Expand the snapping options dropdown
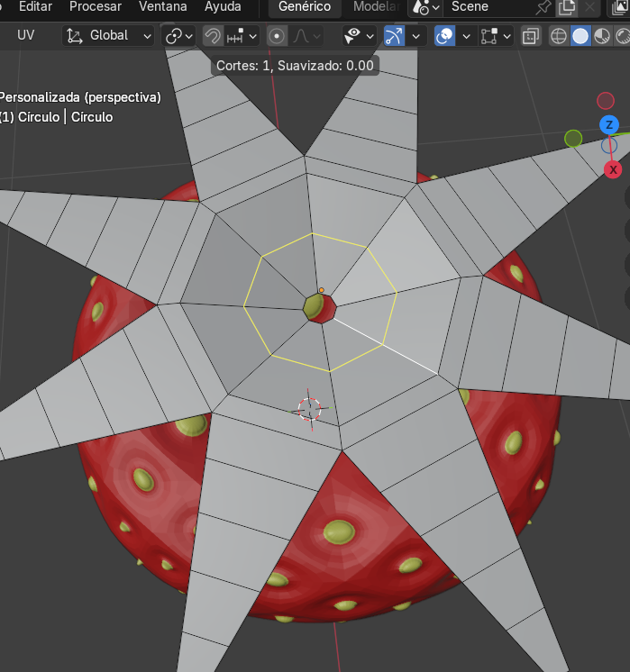 coord(242,36)
